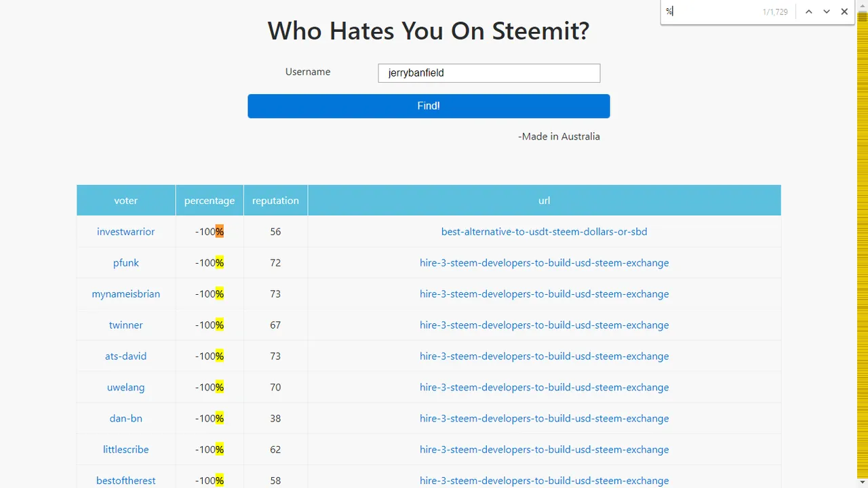Open the exchange url in pfunk row
Viewport: 868px width, 488px height.
pos(545,263)
